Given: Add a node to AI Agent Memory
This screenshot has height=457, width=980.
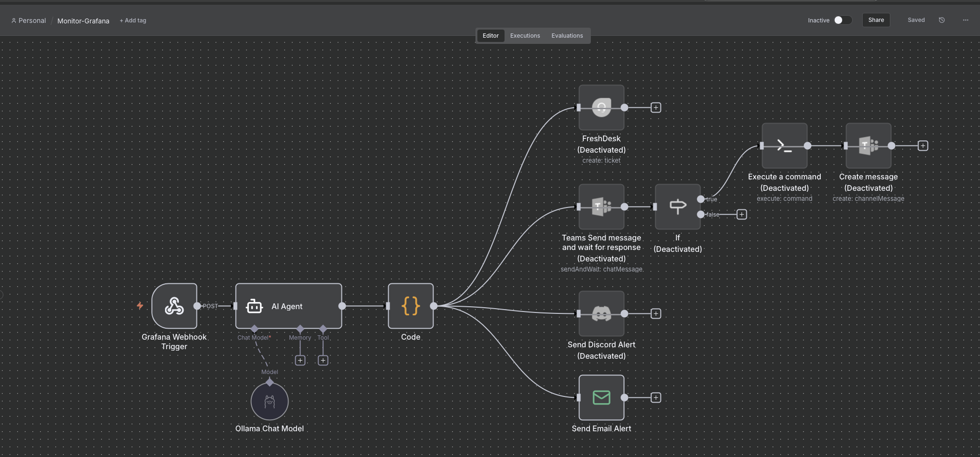Looking at the screenshot, I should click(x=300, y=360).
